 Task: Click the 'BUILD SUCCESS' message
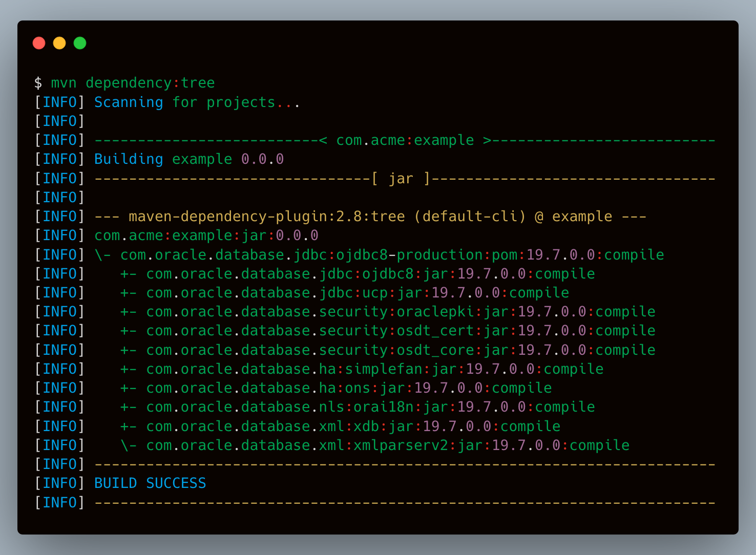[150, 483]
